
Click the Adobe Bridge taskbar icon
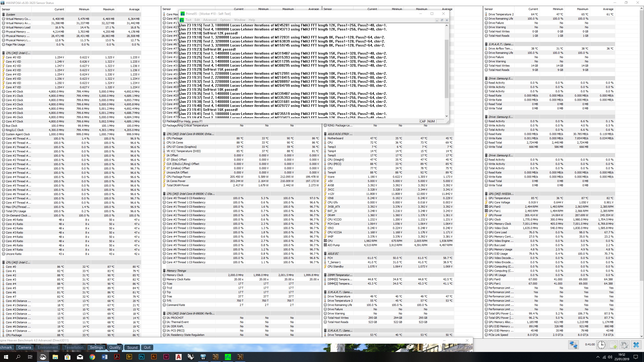[x=129, y=357]
